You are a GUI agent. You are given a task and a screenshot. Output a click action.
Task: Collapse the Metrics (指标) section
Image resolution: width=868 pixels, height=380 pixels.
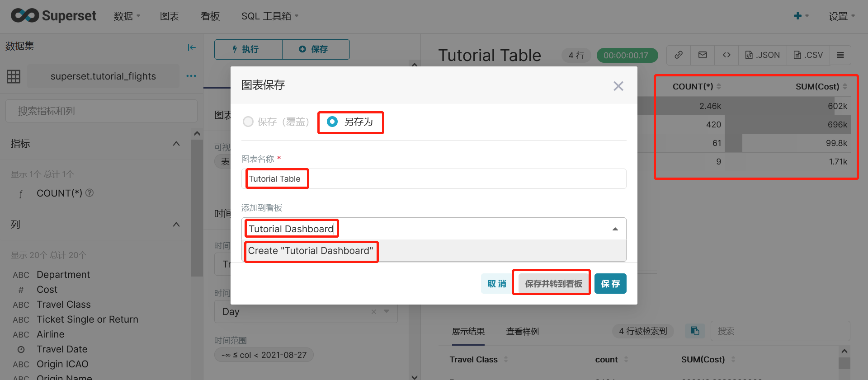pos(176,144)
